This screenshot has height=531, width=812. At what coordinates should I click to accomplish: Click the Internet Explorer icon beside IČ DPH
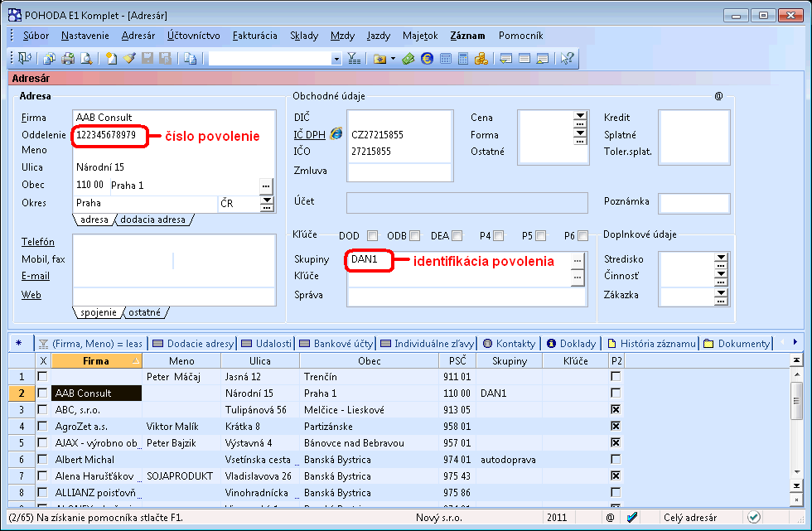[x=336, y=133]
